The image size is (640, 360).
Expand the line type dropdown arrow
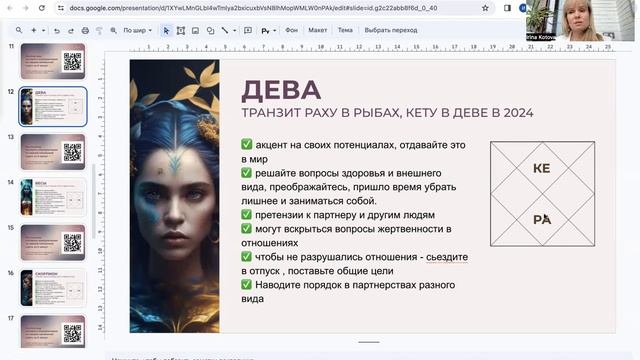[x=234, y=31]
